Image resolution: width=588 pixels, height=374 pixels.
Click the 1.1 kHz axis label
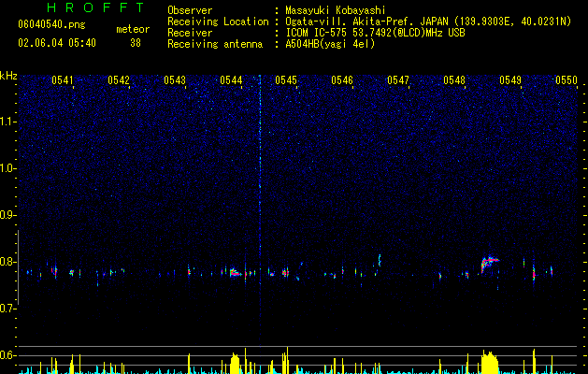(8, 122)
